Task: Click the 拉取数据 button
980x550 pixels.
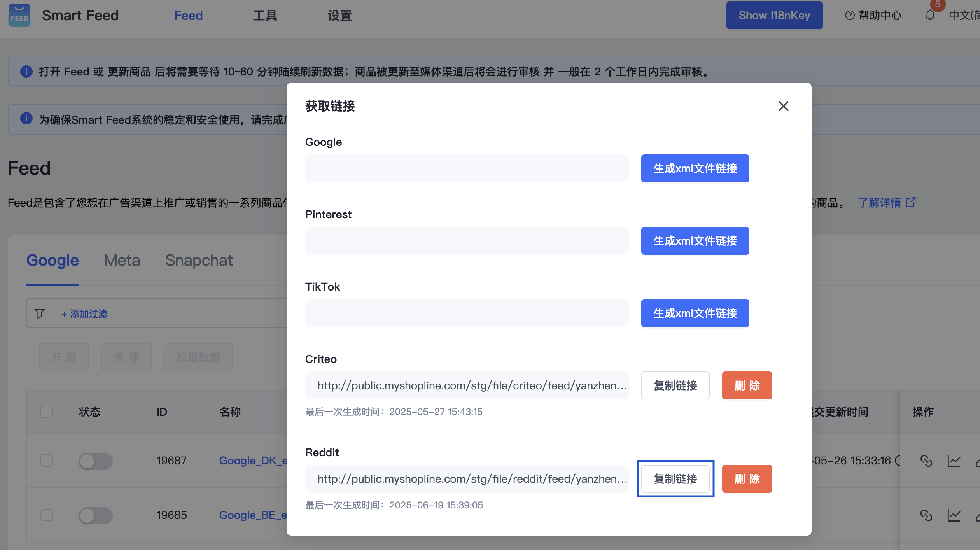Action: pyautogui.click(x=198, y=357)
